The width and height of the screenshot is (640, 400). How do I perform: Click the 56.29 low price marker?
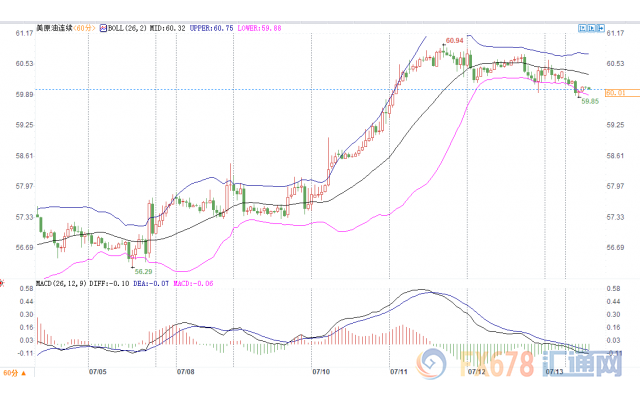pos(143,271)
